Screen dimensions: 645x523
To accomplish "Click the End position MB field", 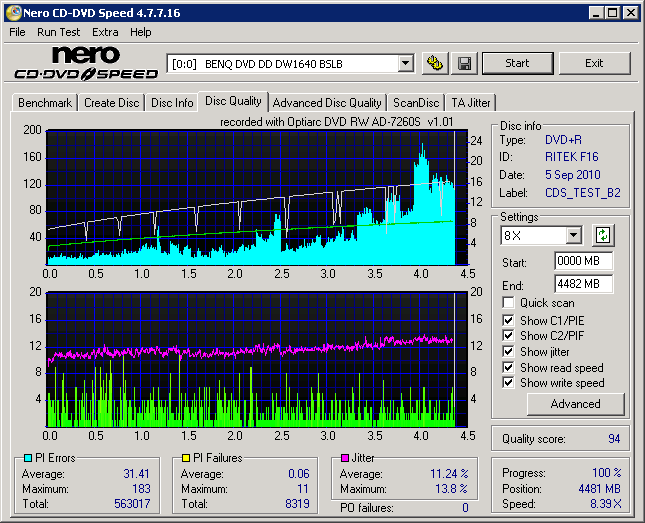I will point(583,284).
